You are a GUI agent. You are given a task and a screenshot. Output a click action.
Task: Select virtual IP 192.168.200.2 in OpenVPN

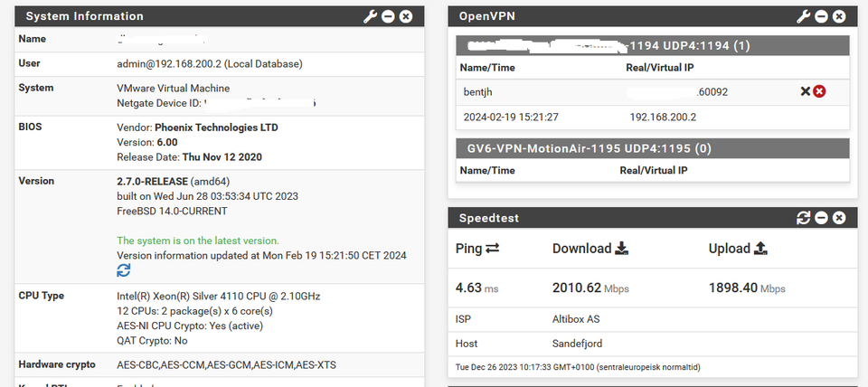pos(663,117)
